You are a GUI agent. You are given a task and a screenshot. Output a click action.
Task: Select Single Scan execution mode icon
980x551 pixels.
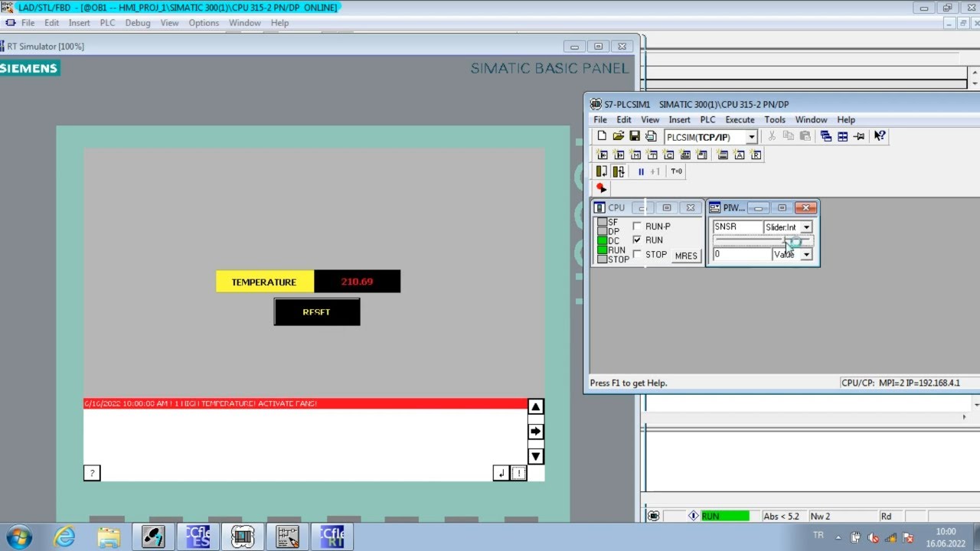point(602,171)
